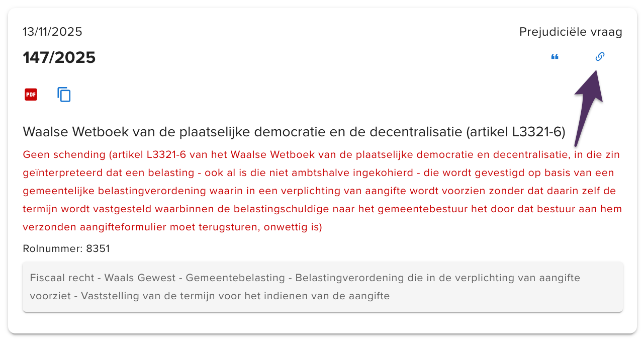Viewport: 644px width, 342px height.
Task: Select Rolnummer 8351
Action: (x=66, y=248)
